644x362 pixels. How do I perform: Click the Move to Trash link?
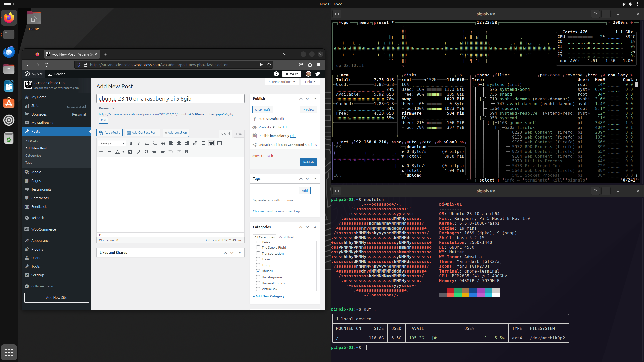(x=263, y=156)
